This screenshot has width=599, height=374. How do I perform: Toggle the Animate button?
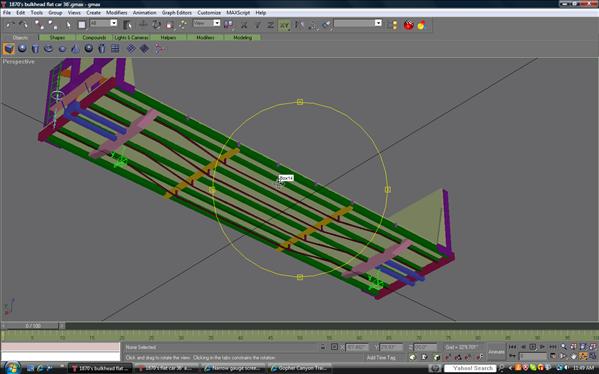coord(496,352)
